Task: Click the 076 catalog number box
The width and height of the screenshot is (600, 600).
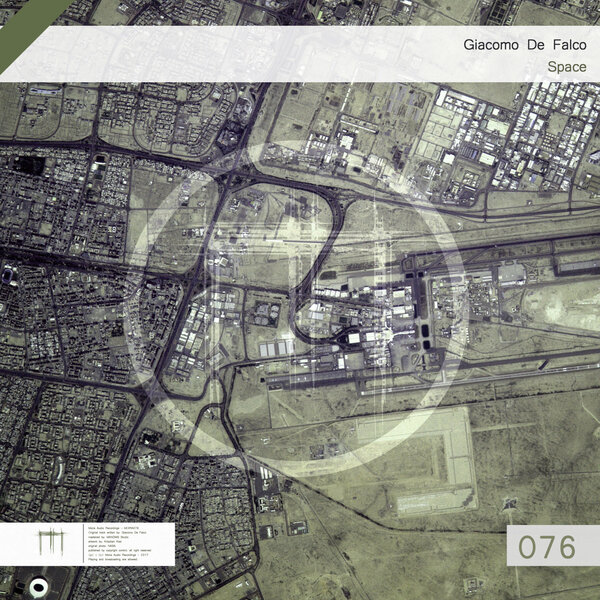Action: (553, 545)
